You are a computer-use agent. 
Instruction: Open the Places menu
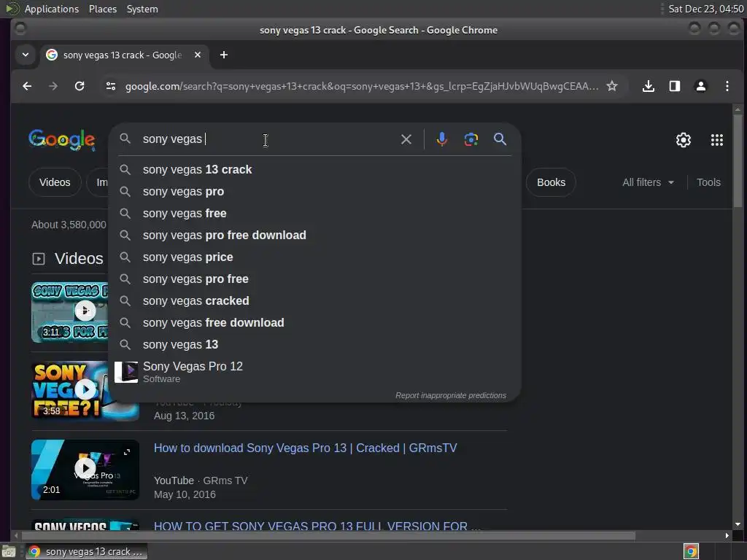pos(103,9)
